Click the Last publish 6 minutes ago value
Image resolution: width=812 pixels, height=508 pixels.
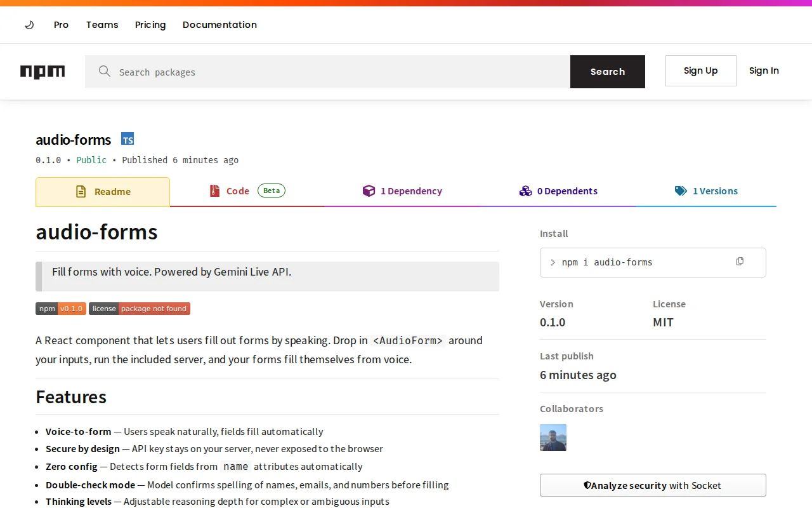tap(578, 375)
